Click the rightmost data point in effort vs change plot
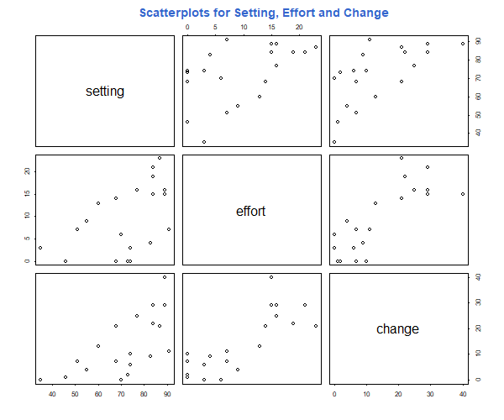Screen dimensions: 504x420 pos(463,194)
